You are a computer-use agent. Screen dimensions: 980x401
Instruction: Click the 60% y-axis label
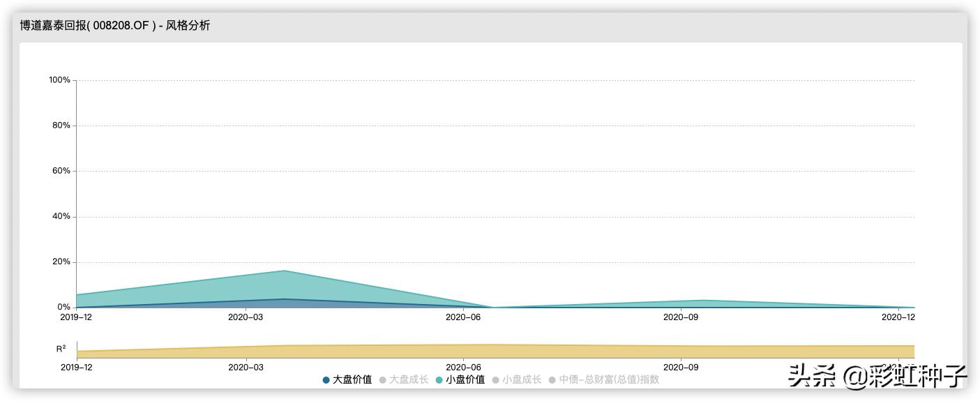(61, 171)
